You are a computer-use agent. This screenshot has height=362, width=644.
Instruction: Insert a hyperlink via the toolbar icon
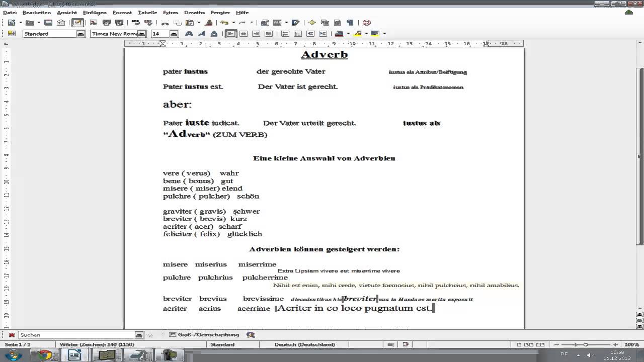point(265,23)
